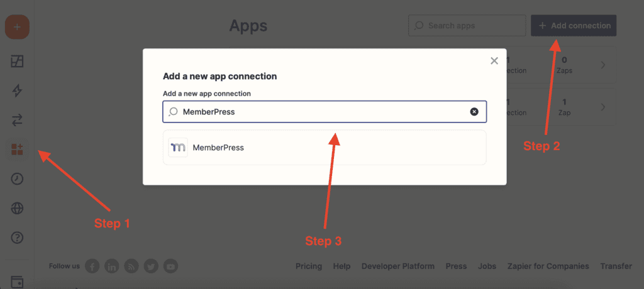Open the RSS feed follow icon
644x289 pixels.
click(x=131, y=266)
